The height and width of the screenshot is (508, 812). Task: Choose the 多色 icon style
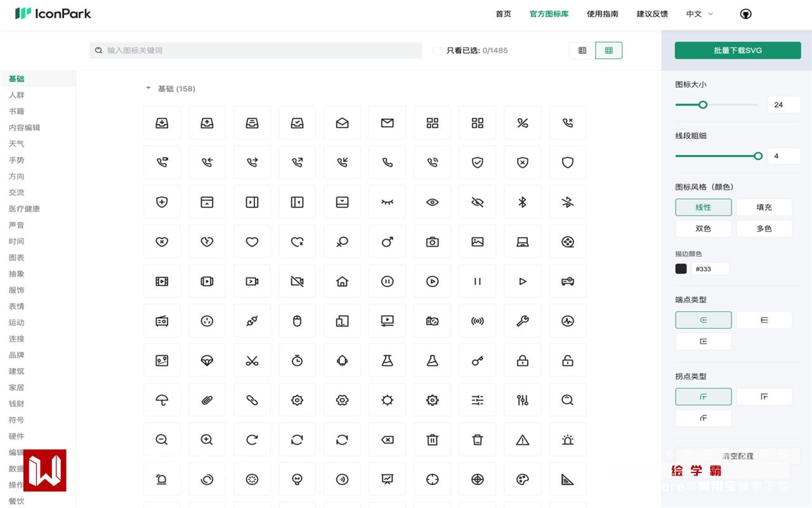(764, 229)
